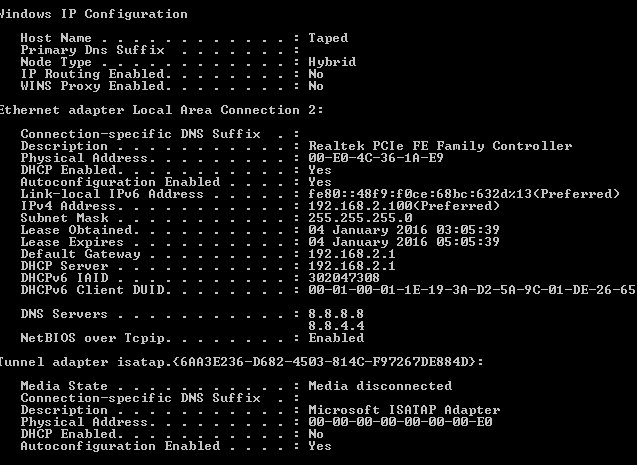The height and width of the screenshot is (465, 638).
Task: Click the DHCP Enabled Yes value under Ethernet
Action: pos(320,170)
